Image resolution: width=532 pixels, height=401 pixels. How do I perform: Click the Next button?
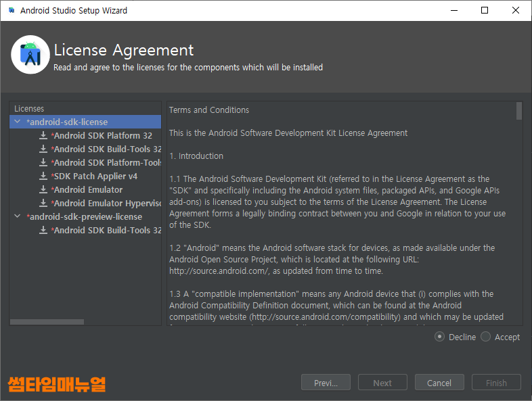coord(382,382)
